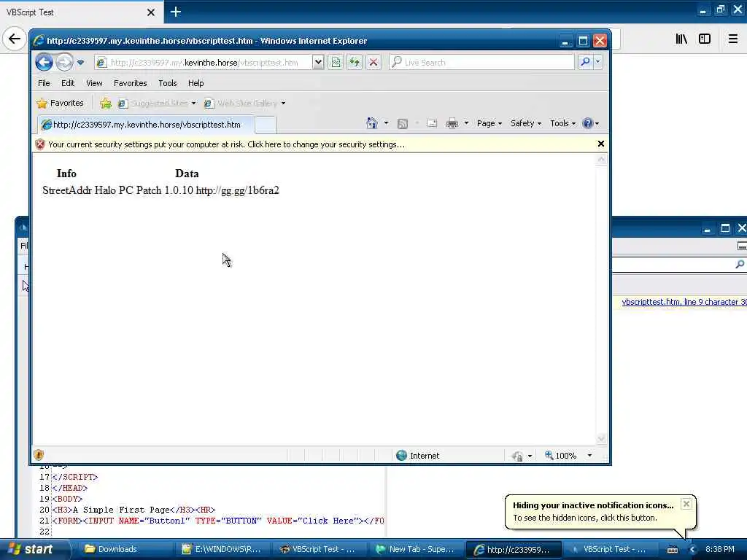
Task: Expand the Print options dropdown arrow
Action: [466, 123]
